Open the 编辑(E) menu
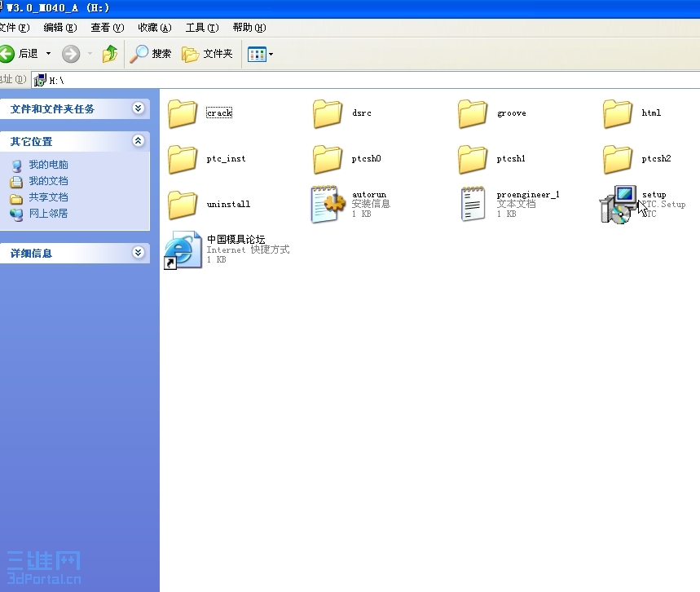This screenshot has height=592, width=700. tap(60, 28)
